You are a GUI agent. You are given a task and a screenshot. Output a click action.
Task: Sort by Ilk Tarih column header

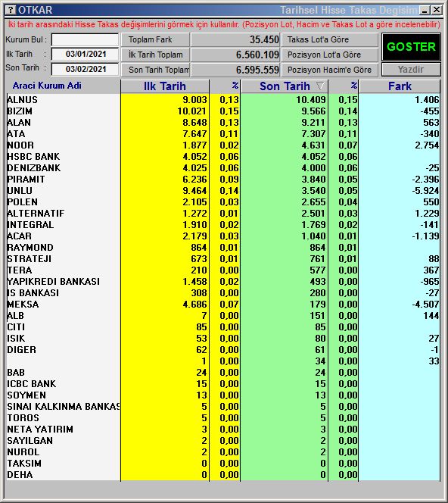pyautogui.click(x=165, y=86)
